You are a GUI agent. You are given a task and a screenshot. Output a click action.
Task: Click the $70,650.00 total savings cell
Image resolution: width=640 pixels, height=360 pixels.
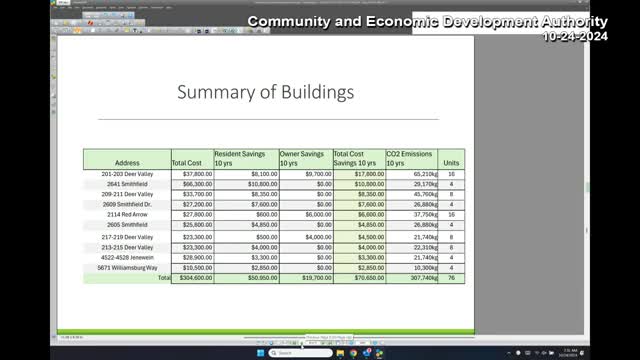pyautogui.click(x=360, y=278)
